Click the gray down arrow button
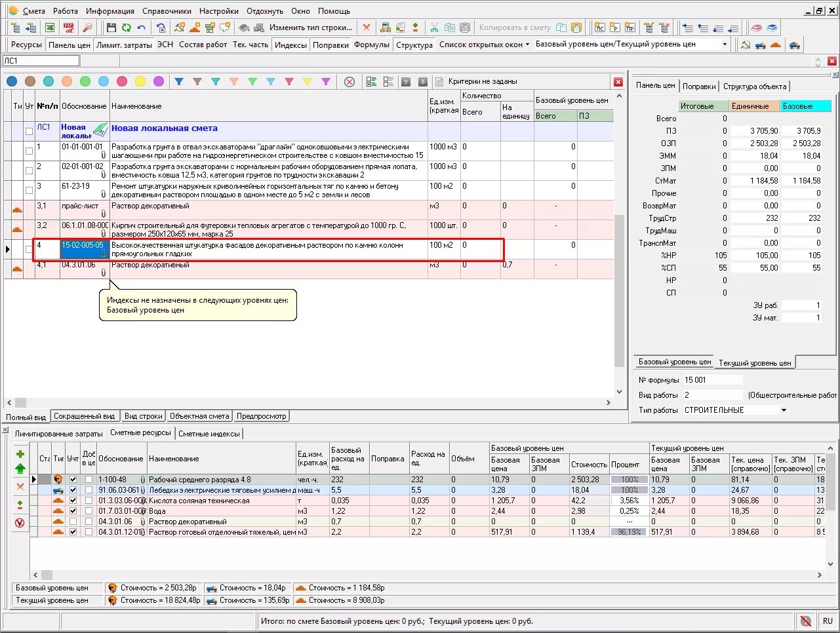 [x=423, y=82]
